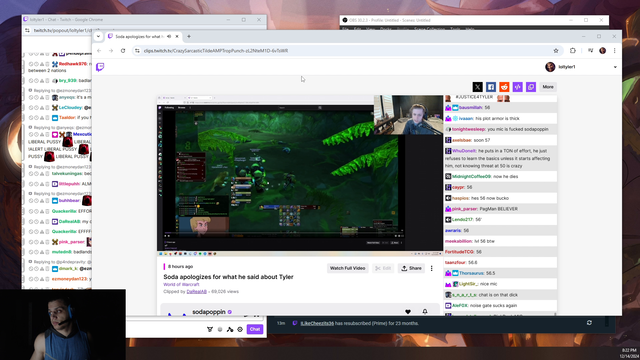Close the Soda apologizes tab
640x360 pixels.
177,36
